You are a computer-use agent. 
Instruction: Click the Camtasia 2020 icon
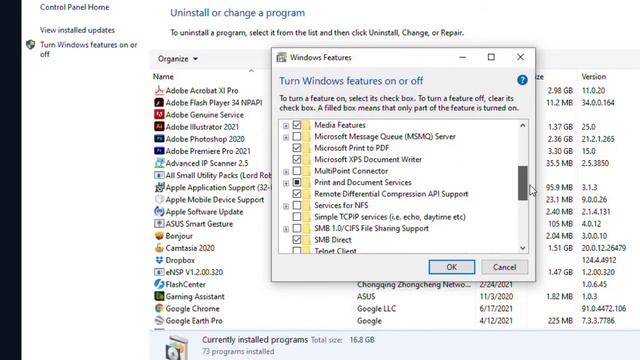point(159,248)
